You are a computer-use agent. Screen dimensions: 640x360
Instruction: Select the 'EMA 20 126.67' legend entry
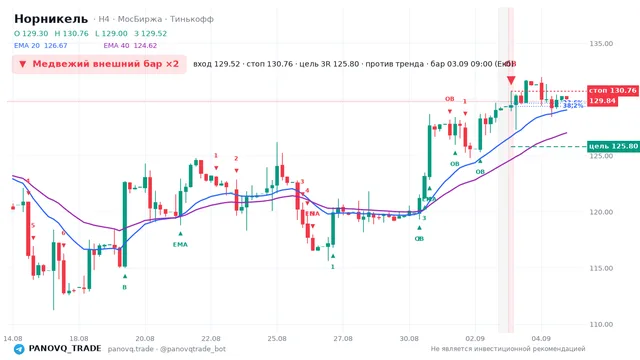click(40, 46)
